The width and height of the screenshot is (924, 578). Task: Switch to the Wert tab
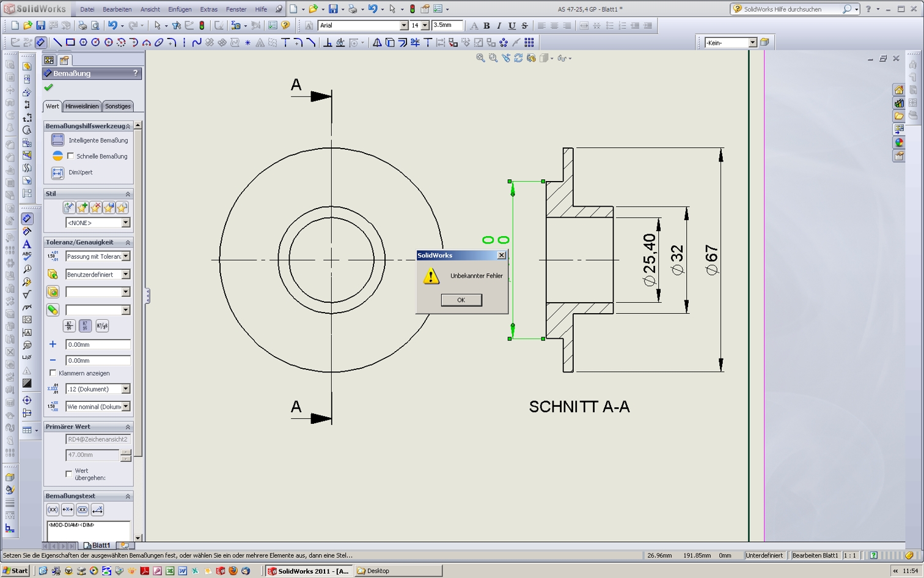click(53, 106)
